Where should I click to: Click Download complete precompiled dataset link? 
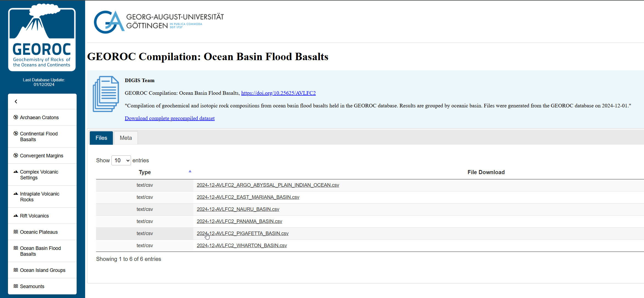(x=170, y=118)
